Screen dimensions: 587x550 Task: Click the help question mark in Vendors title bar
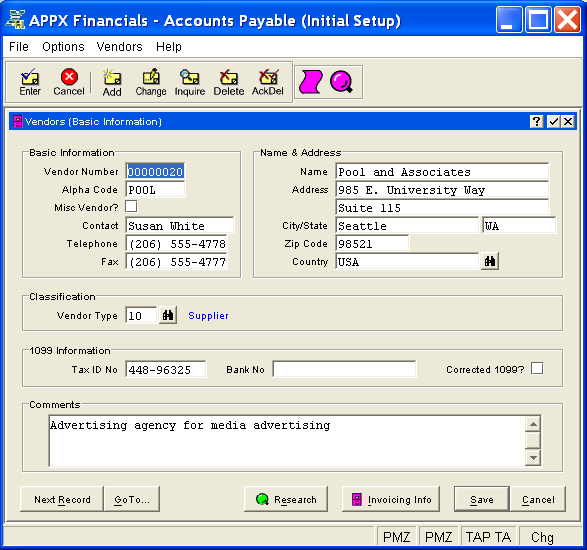click(x=536, y=121)
